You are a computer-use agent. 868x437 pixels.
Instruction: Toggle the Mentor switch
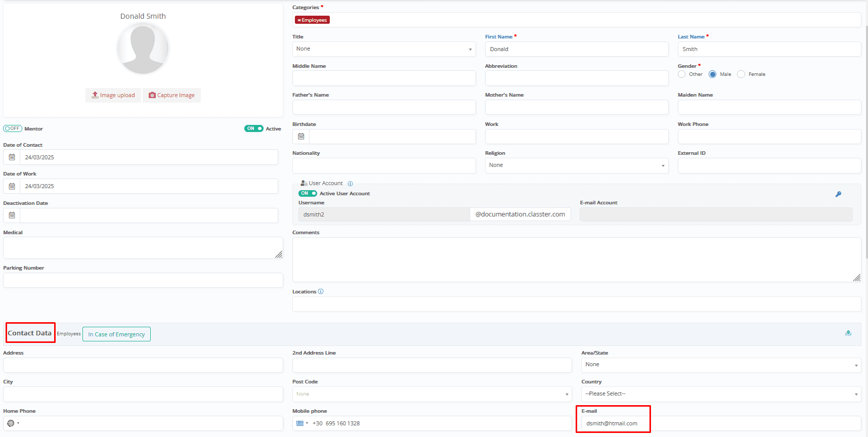[x=13, y=128]
